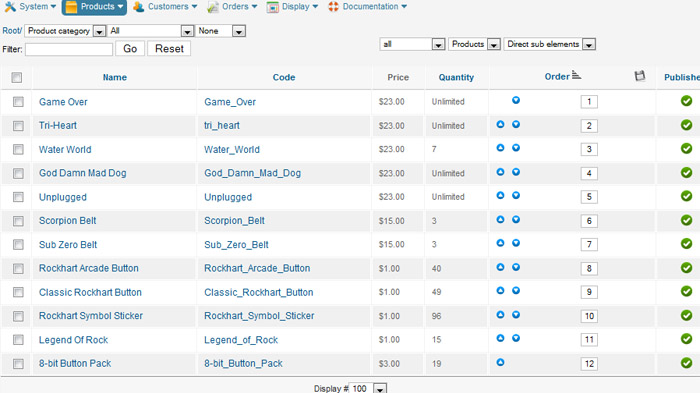Move Game Over down in order
700x393 pixels.
[516, 100]
